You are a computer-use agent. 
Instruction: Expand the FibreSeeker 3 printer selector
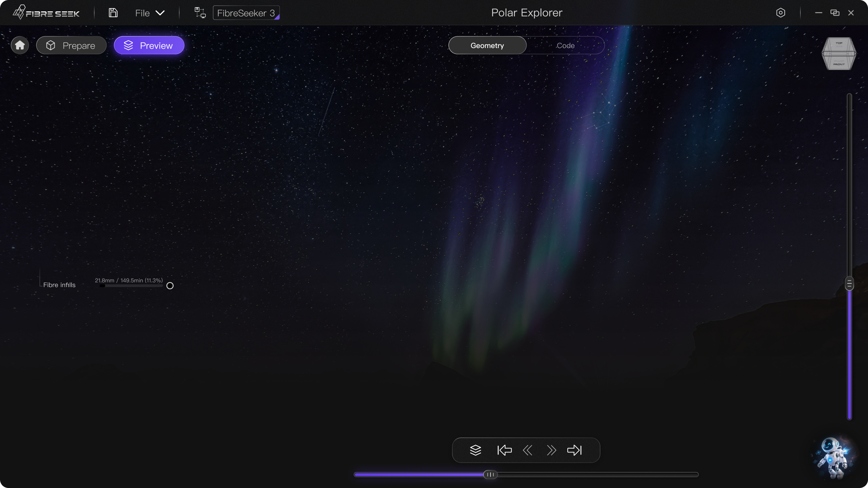pyautogui.click(x=246, y=13)
